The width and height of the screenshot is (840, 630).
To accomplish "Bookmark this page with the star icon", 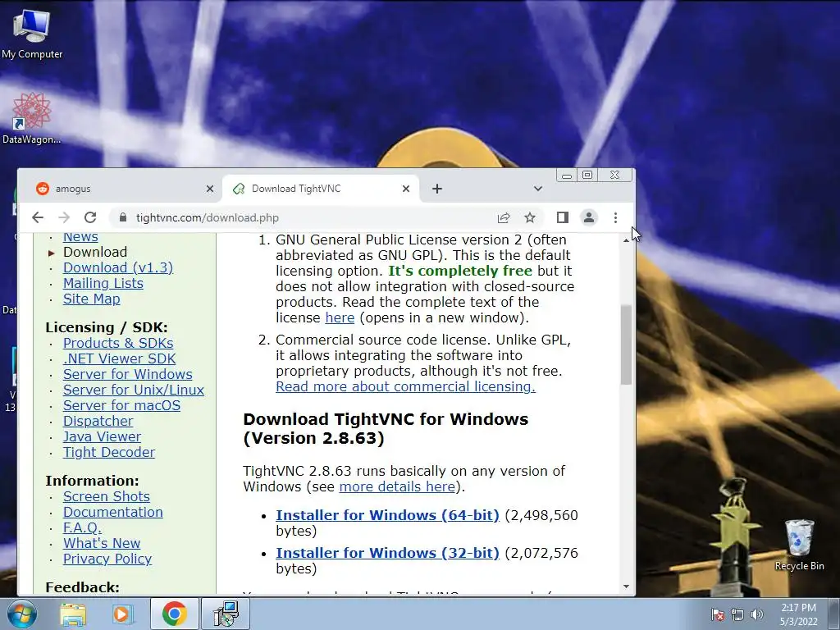I will (x=530, y=217).
